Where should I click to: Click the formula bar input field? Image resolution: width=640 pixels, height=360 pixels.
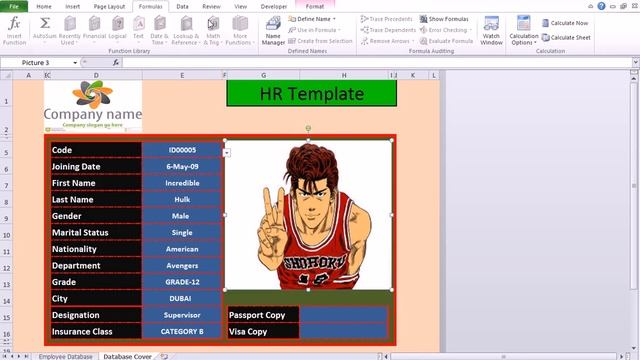click(x=376, y=62)
